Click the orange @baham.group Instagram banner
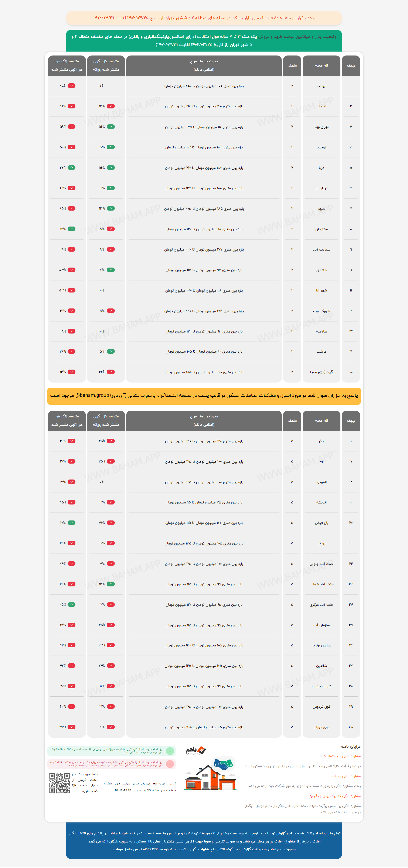 (204, 396)
